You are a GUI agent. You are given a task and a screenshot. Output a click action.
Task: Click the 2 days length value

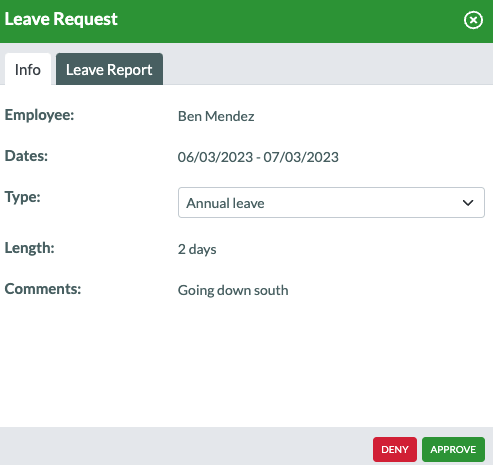tap(197, 249)
